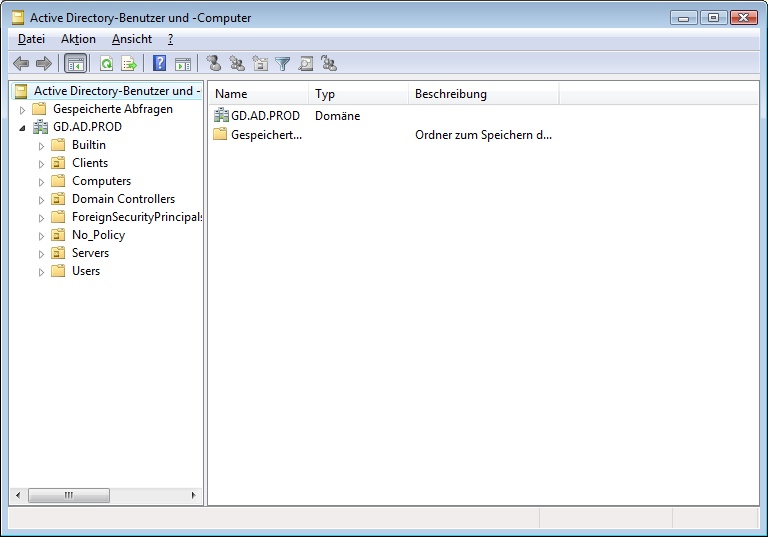
Task: Click the green Refresh icon
Action: click(x=106, y=64)
